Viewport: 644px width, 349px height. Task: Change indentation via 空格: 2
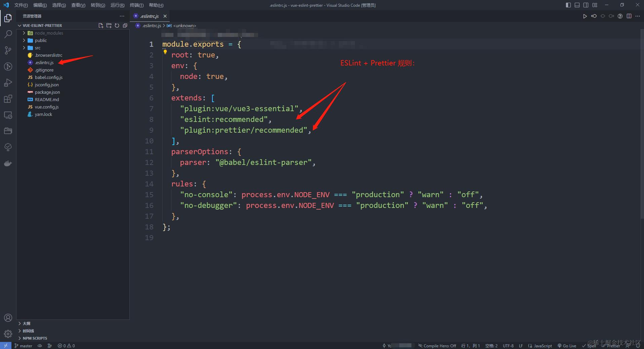click(491, 346)
